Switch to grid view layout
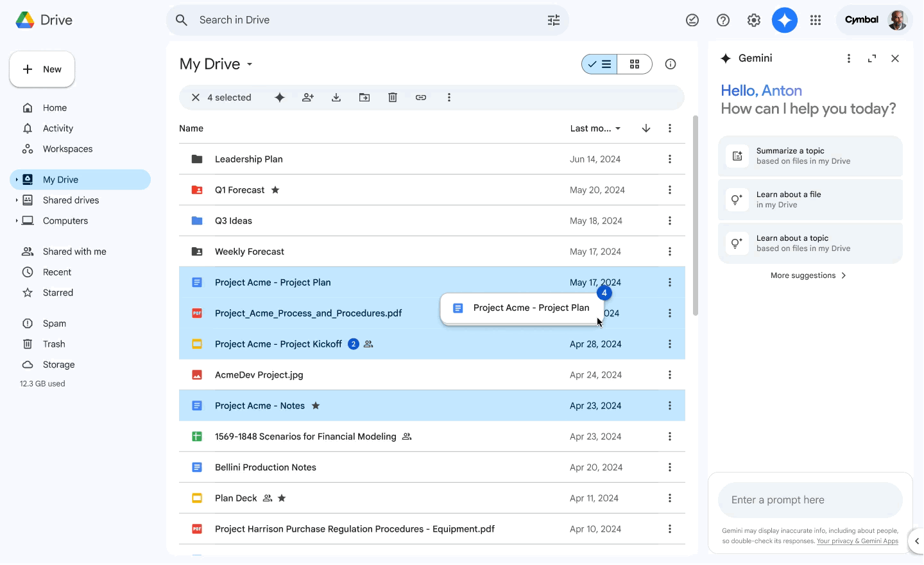Screen dimensions: 924x565 tap(635, 64)
